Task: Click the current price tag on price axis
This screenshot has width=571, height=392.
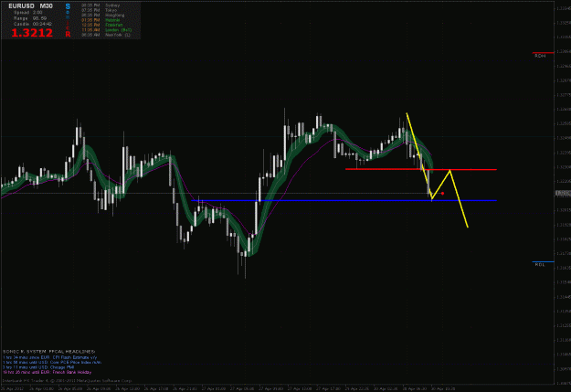Action: coord(563,193)
